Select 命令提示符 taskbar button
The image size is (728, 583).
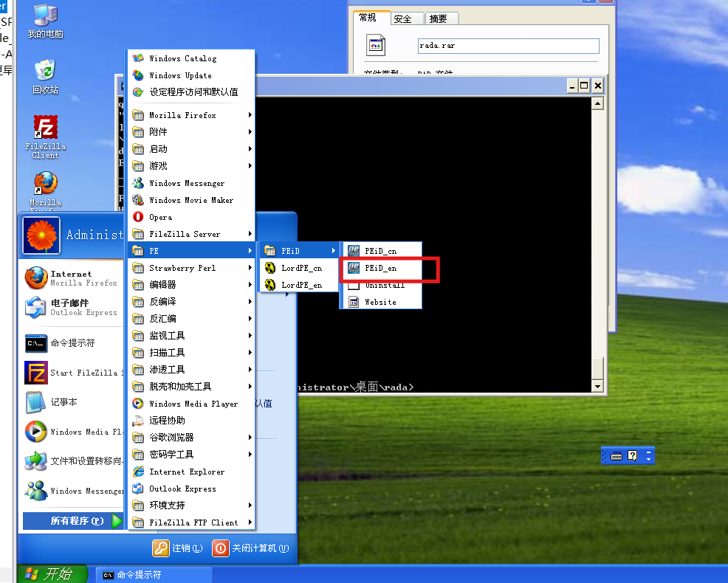click(x=154, y=575)
